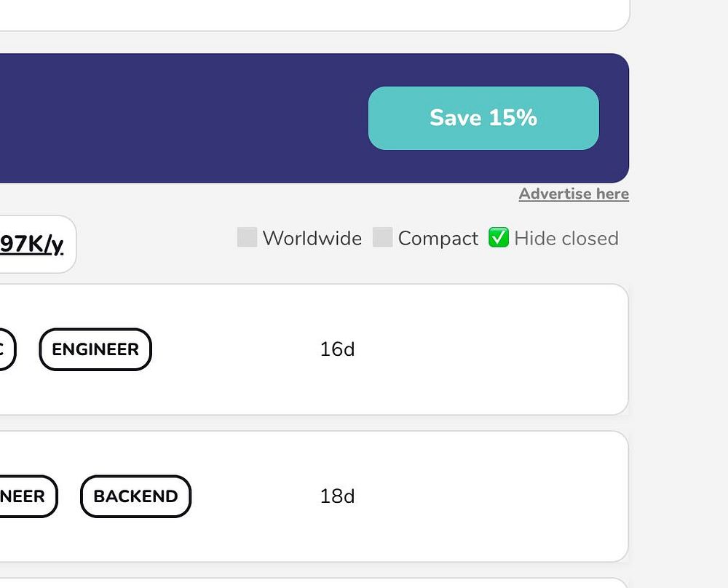Image resolution: width=728 pixels, height=588 pixels.
Task: Click the cut-off tag left of ENGINEER
Action: (x=4, y=349)
